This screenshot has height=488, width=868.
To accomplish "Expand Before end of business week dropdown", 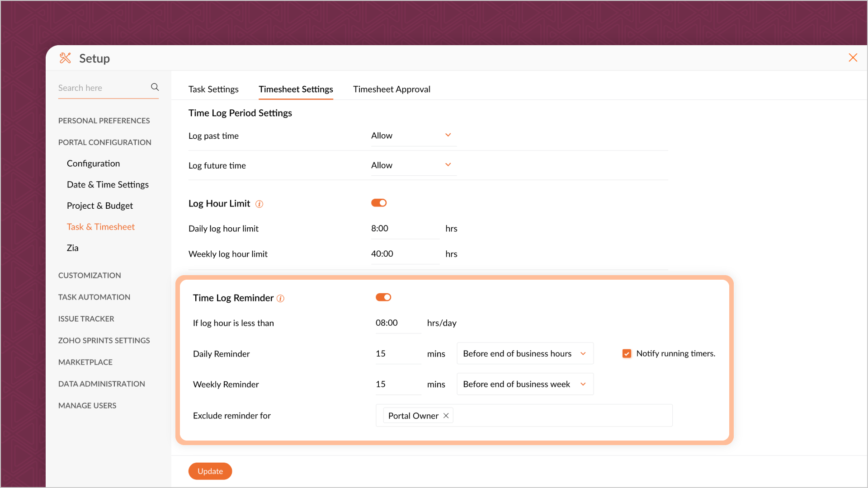I will point(525,385).
